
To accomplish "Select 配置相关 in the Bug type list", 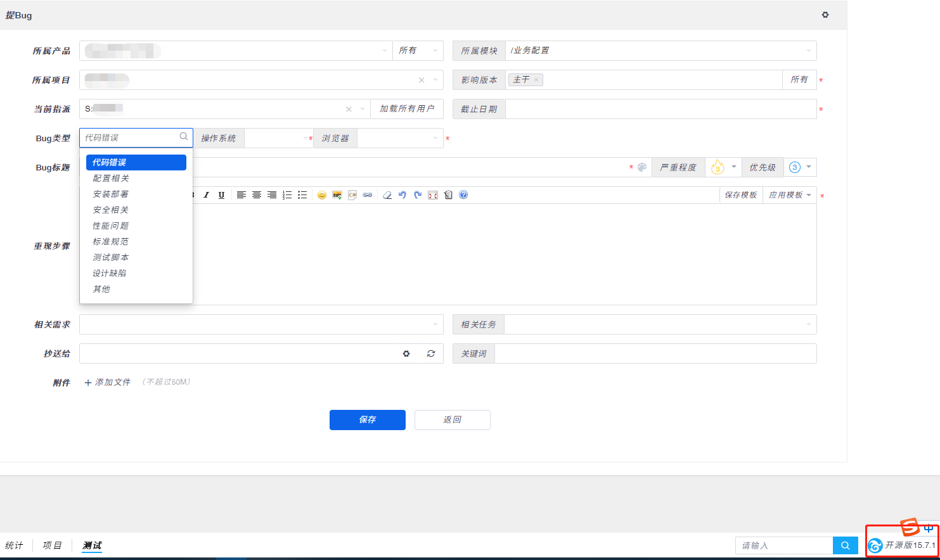I will pos(136,178).
